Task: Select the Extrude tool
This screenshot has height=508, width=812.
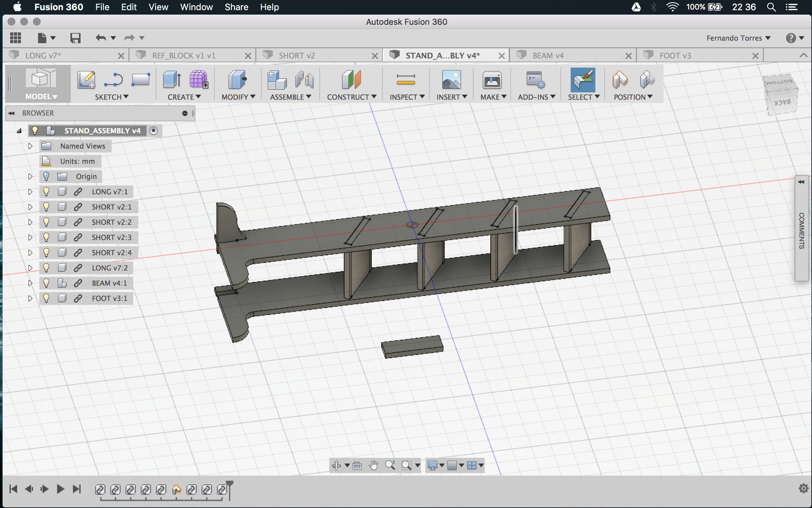Action: pos(172,80)
